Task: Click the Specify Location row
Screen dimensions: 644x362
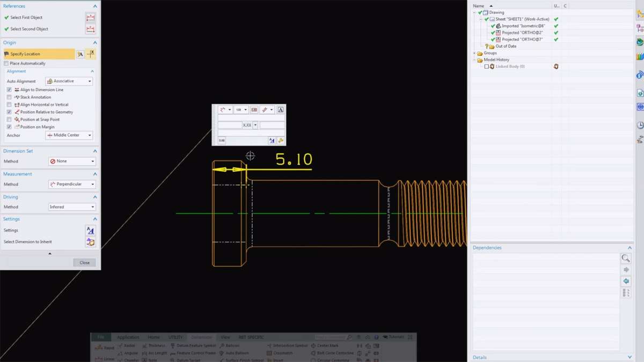Action: [39, 54]
